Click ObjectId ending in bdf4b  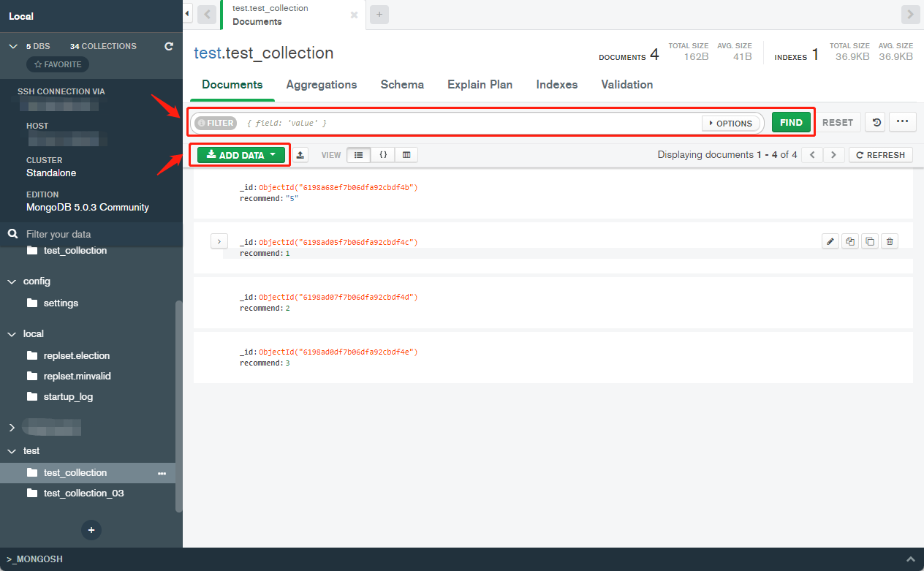pyautogui.click(x=338, y=187)
